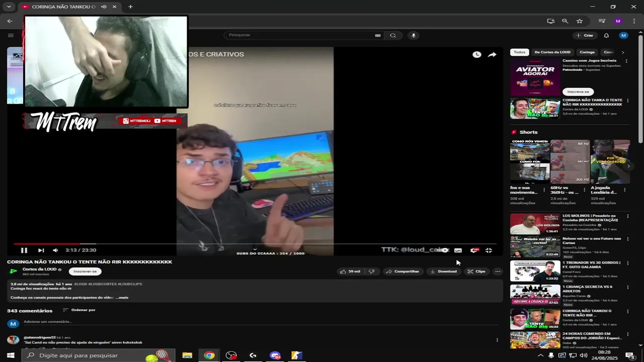644x362 pixels.
Task: Expand description with ...mais
Action: [x=122, y=297]
